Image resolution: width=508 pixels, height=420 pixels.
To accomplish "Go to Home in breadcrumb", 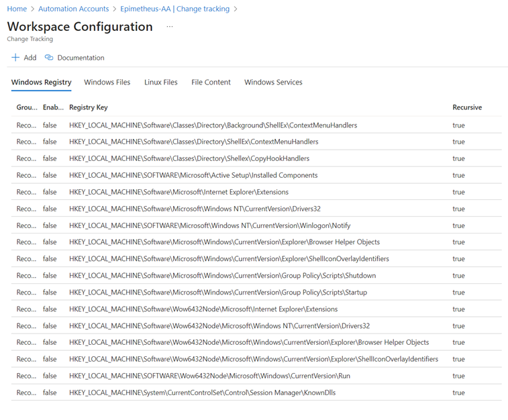I will [17, 9].
